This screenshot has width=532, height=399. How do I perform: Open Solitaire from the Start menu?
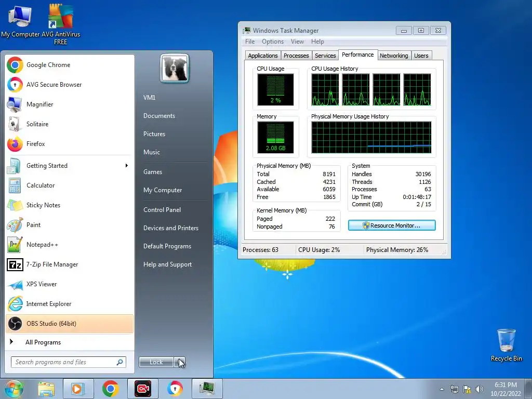(70, 124)
